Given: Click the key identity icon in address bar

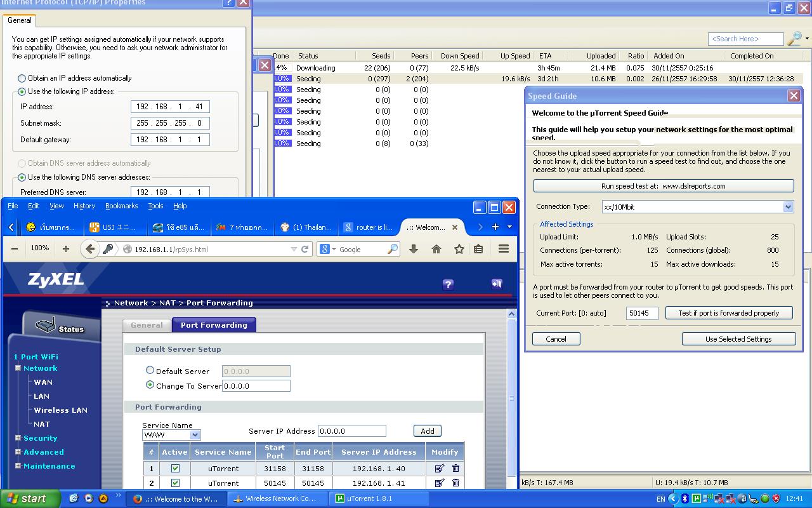Looking at the screenshot, I should pos(108,249).
